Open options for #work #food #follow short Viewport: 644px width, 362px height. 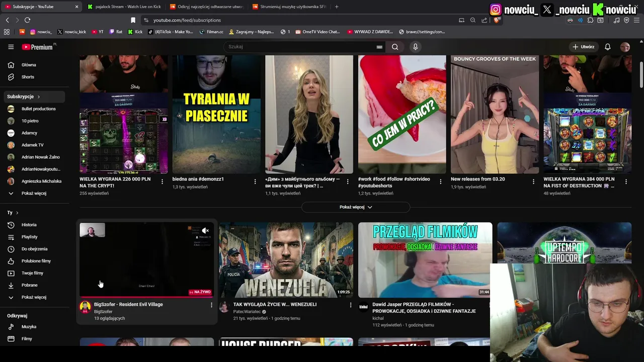coord(441,182)
